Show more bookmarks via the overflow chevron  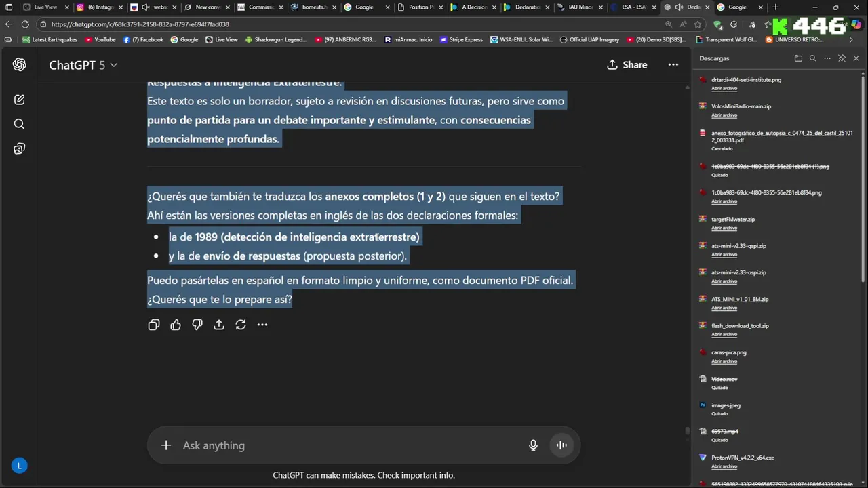pyautogui.click(x=851, y=39)
